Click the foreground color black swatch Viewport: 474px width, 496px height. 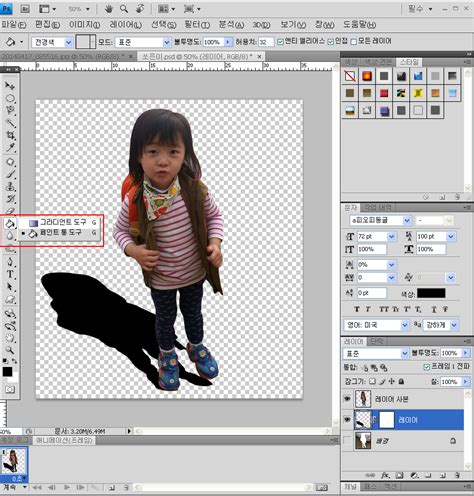point(7,371)
